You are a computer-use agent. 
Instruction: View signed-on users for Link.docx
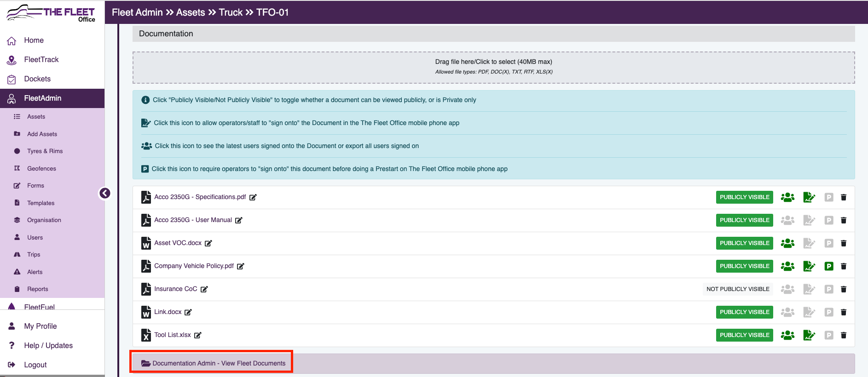click(787, 312)
